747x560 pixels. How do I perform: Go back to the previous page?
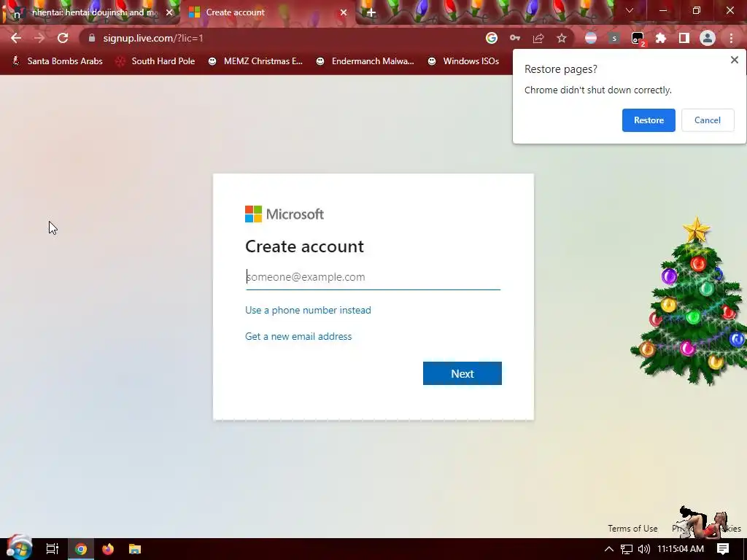[x=16, y=38]
